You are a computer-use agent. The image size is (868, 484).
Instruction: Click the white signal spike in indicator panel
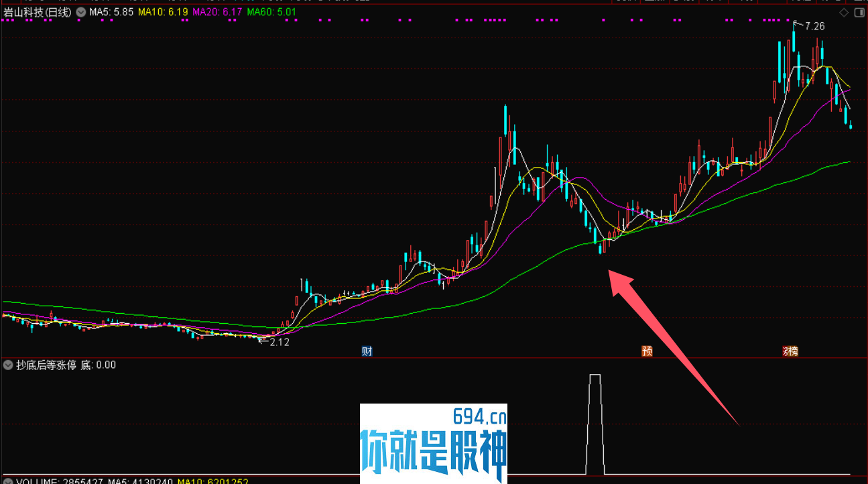(x=595, y=424)
